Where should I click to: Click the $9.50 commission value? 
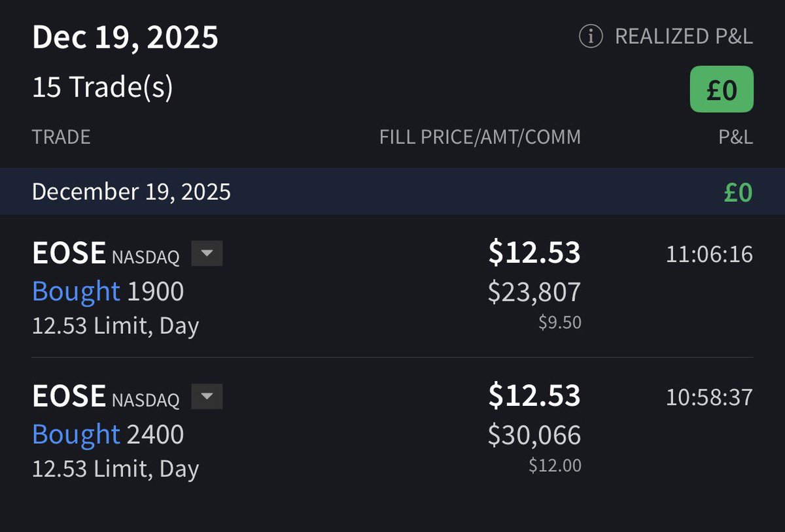559,323
